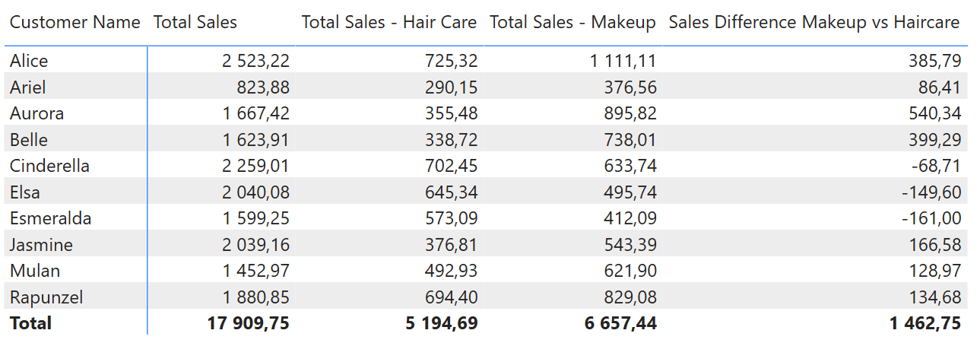980x362 pixels.
Task: Select Jasmine in the customer list
Action: click(x=41, y=245)
